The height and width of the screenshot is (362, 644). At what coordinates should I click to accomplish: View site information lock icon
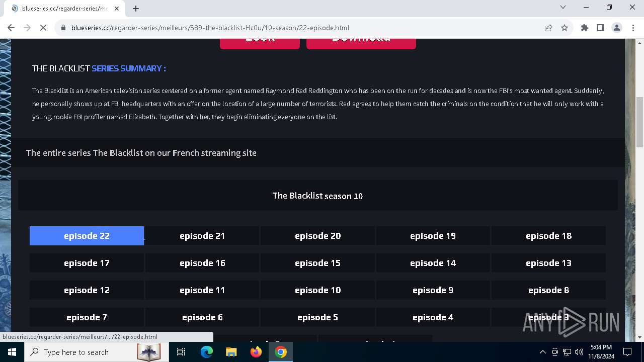[63, 28]
